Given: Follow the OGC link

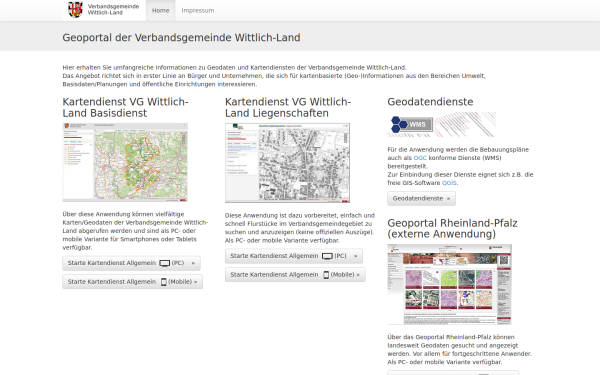Looking at the screenshot, I should (420, 158).
